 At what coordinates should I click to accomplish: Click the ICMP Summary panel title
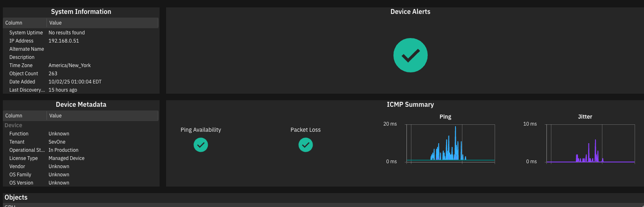tap(410, 104)
